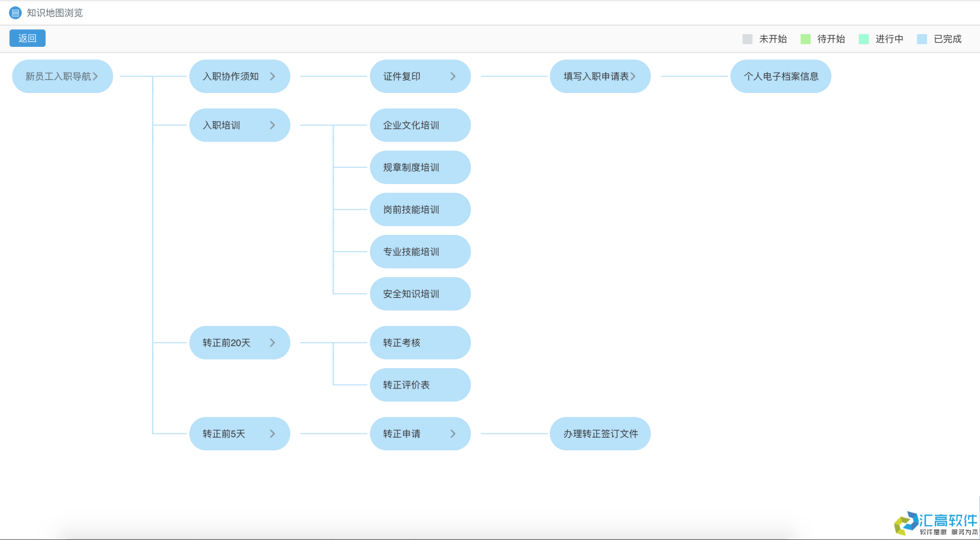The width and height of the screenshot is (980, 540).
Task: Click the 已完成 legend indicator
Action: click(921, 38)
